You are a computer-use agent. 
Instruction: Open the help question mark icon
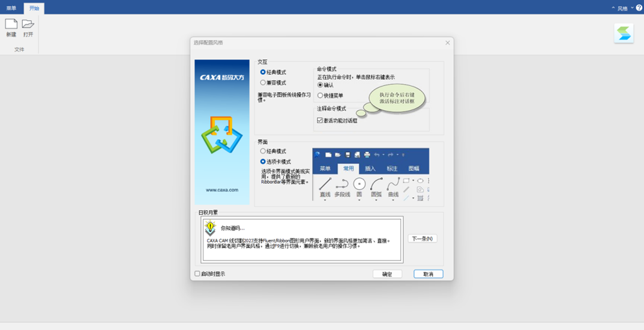point(639,8)
